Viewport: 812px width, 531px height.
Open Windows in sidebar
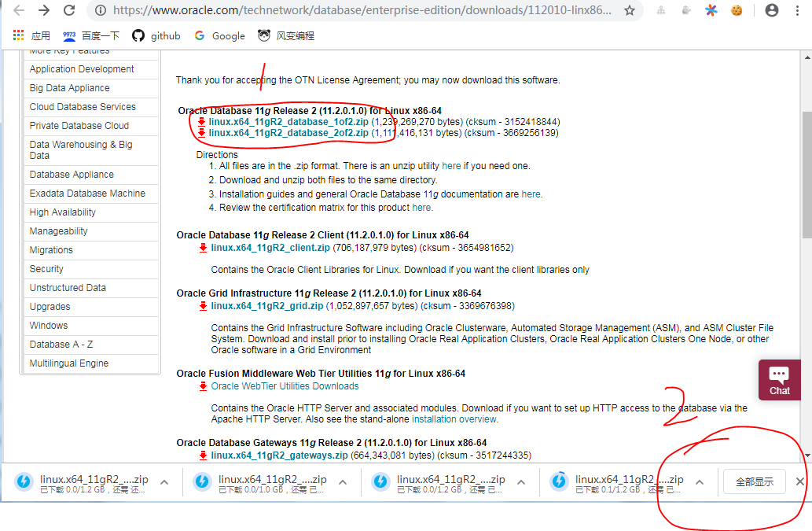(x=90, y=326)
